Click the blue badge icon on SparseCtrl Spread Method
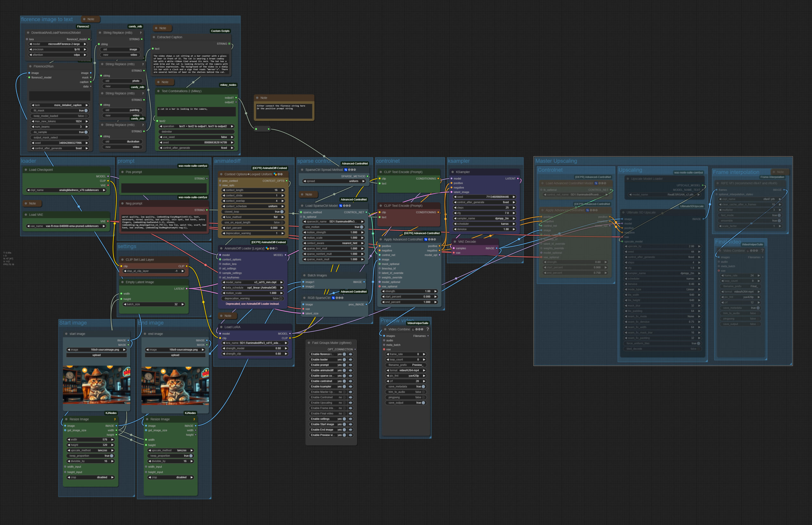812x525 pixels. click(x=345, y=170)
